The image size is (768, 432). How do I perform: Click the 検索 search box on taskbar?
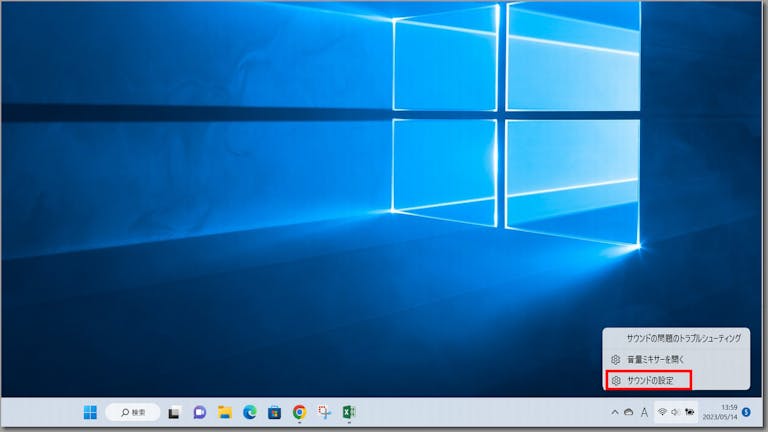(133, 412)
